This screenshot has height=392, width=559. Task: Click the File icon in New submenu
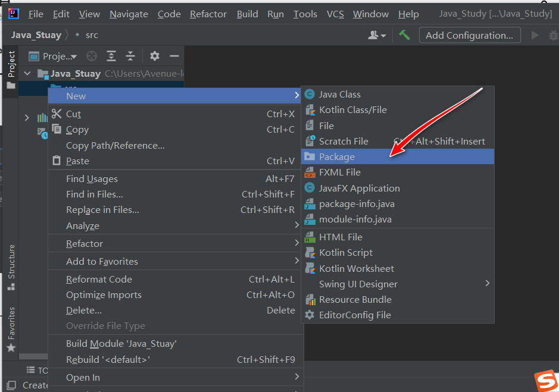(x=310, y=126)
